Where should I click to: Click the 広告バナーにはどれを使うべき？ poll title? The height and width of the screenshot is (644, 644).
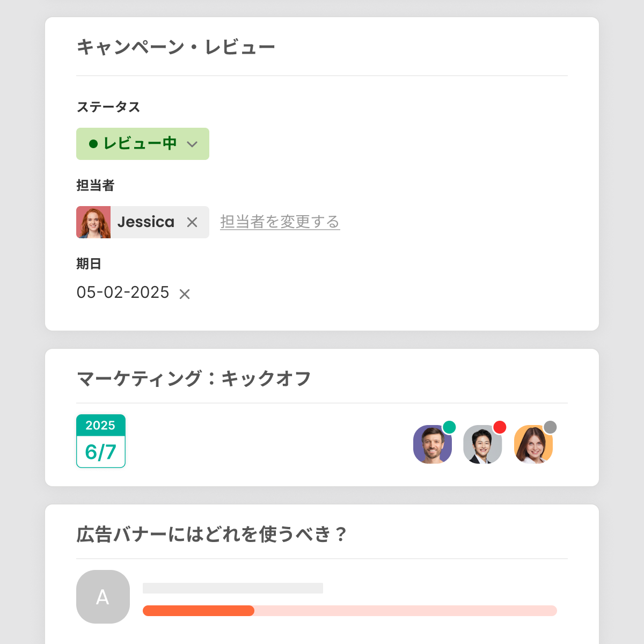211,535
